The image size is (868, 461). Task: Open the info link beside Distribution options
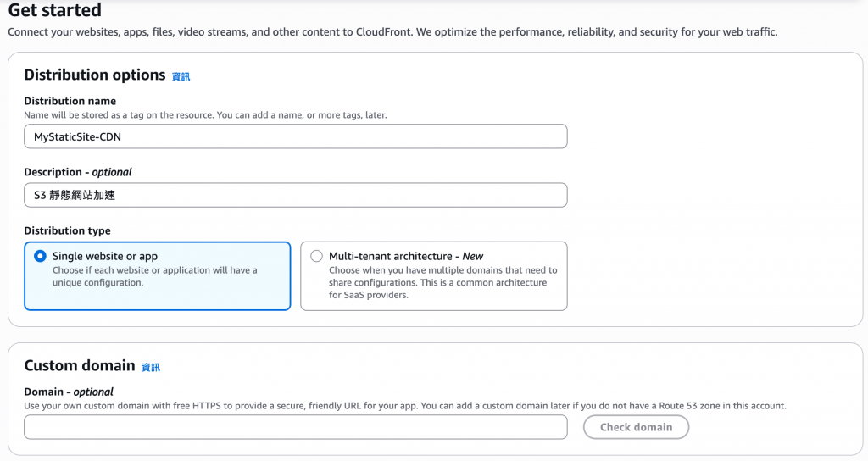point(181,76)
